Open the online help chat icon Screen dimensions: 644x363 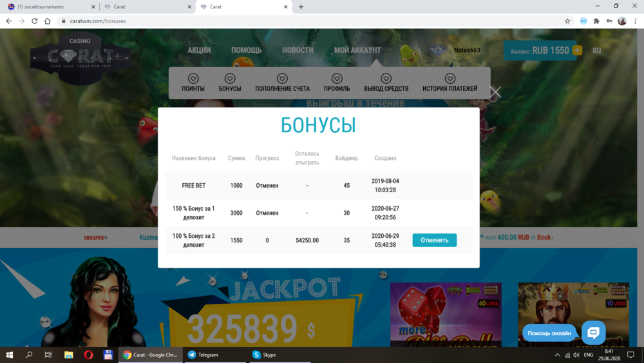(594, 333)
